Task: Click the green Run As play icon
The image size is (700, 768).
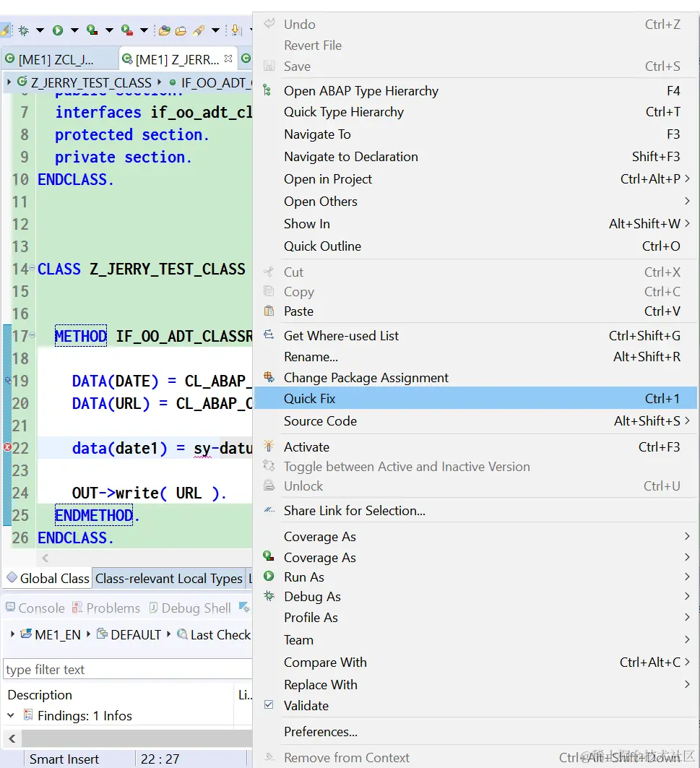Action: coord(269,577)
